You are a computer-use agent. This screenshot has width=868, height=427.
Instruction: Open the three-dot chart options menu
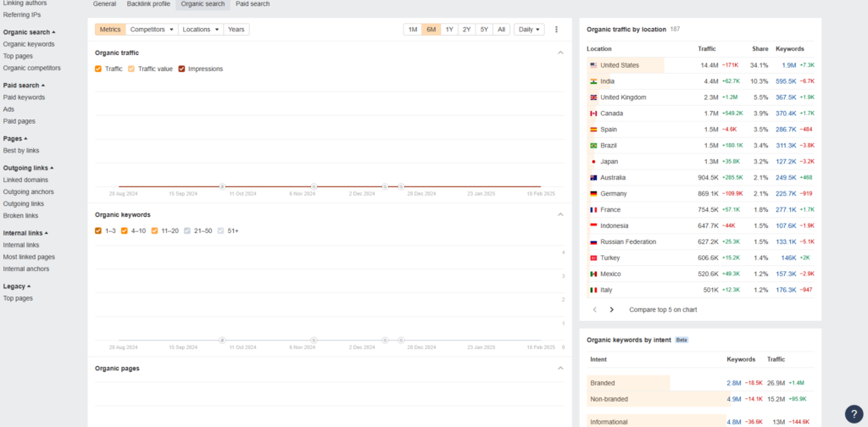(556, 30)
